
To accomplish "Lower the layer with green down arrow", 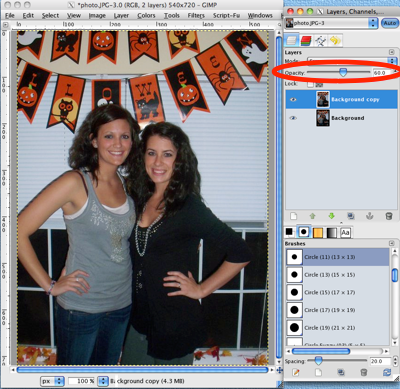I will 331,216.
